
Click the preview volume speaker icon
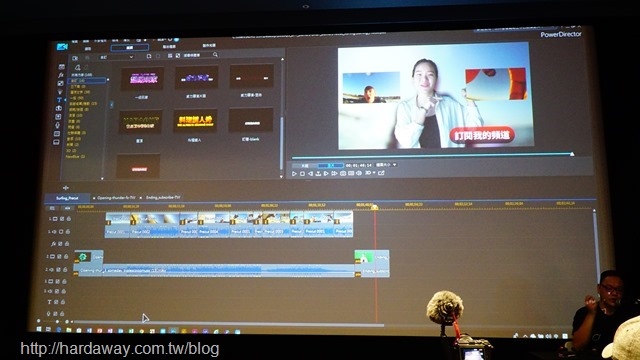coord(359,173)
